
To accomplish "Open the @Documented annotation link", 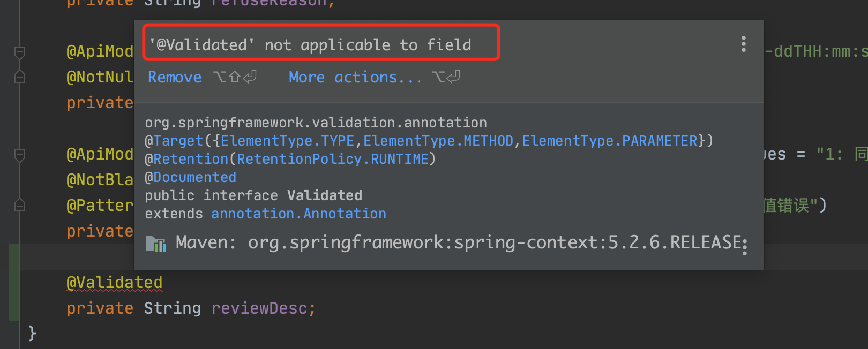I will point(194,177).
